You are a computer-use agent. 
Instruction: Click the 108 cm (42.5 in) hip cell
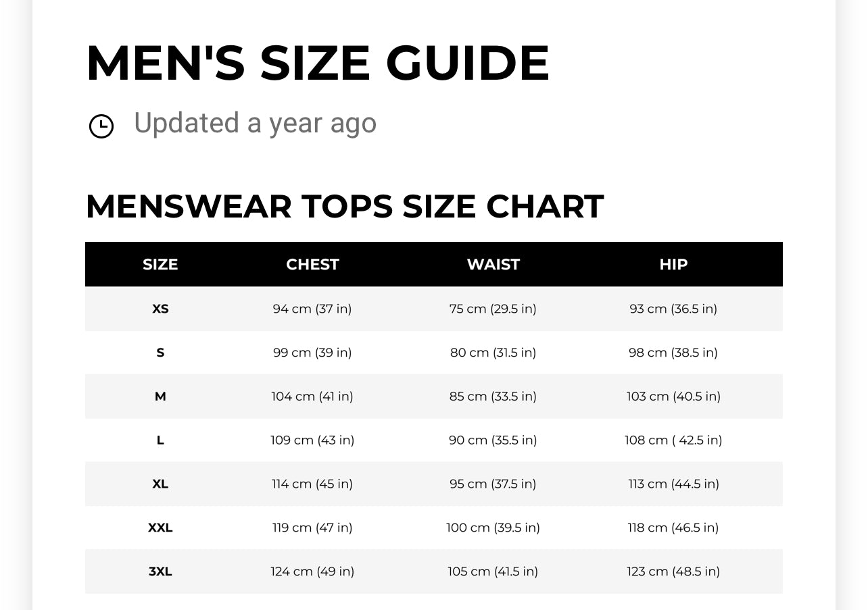[x=673, y=440]
